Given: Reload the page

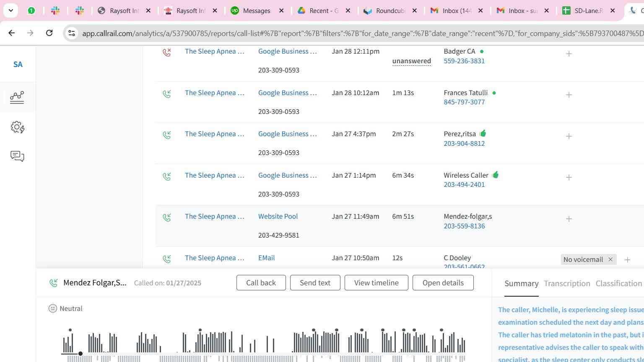Looking at the screenshot, I should (x=49, y=33).
